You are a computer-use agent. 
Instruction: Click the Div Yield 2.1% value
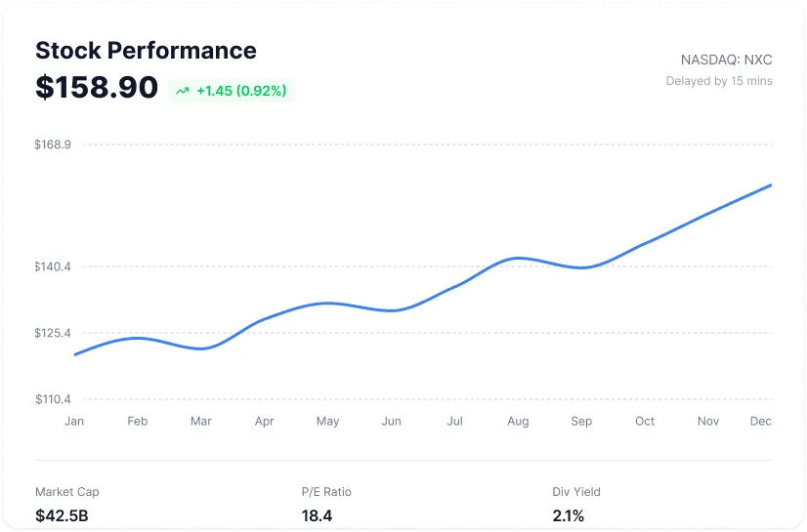click(568, 514)
